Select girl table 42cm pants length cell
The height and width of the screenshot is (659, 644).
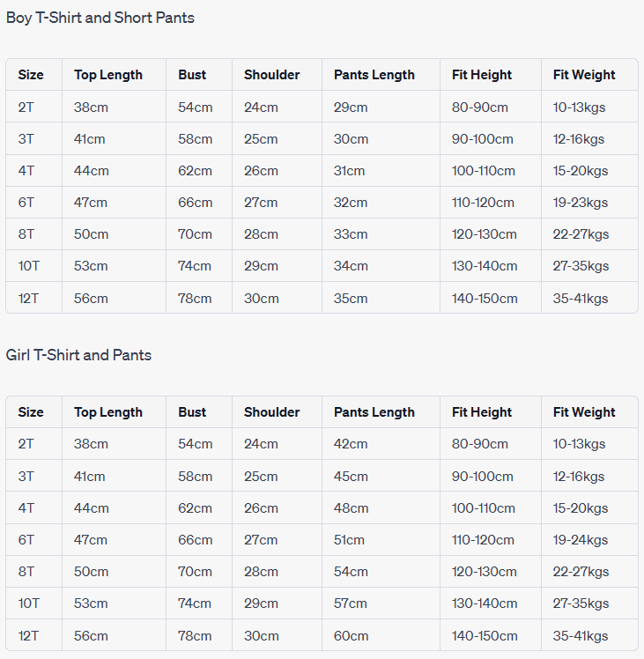[351, 444]
